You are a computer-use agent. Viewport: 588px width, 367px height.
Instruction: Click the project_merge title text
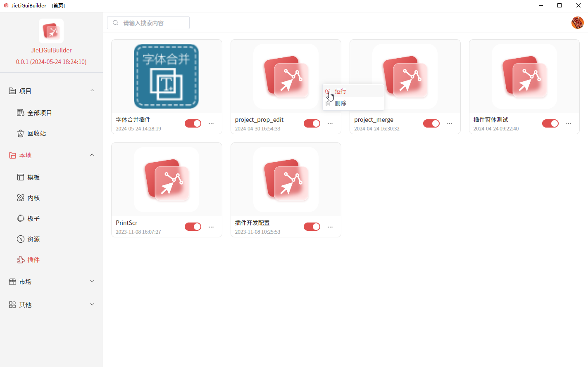[x=374, y=120]
